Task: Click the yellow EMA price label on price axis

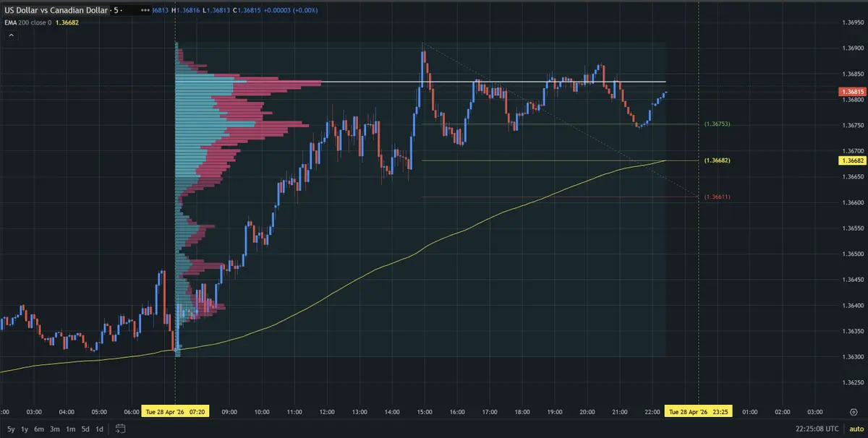Action: point(851,160)
